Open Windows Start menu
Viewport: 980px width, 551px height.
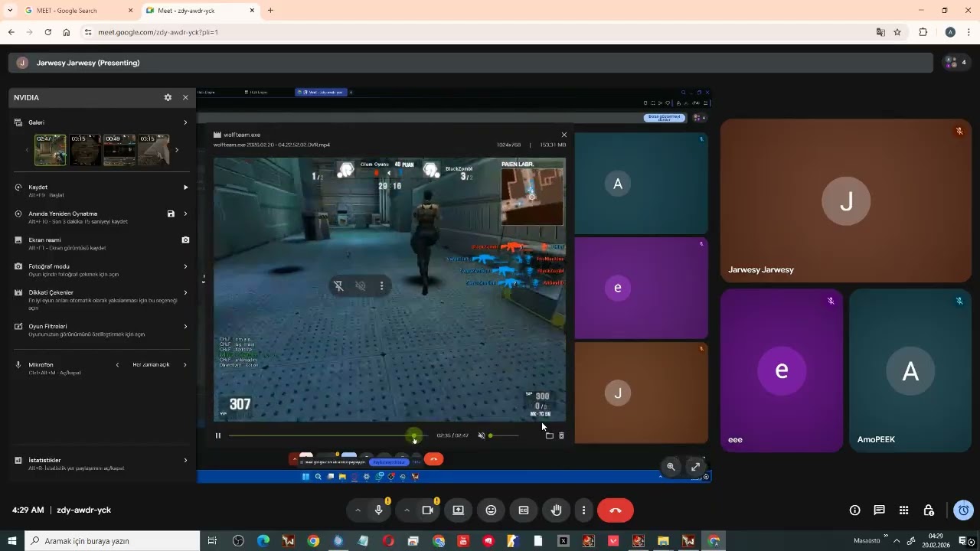tap(12, 541)
